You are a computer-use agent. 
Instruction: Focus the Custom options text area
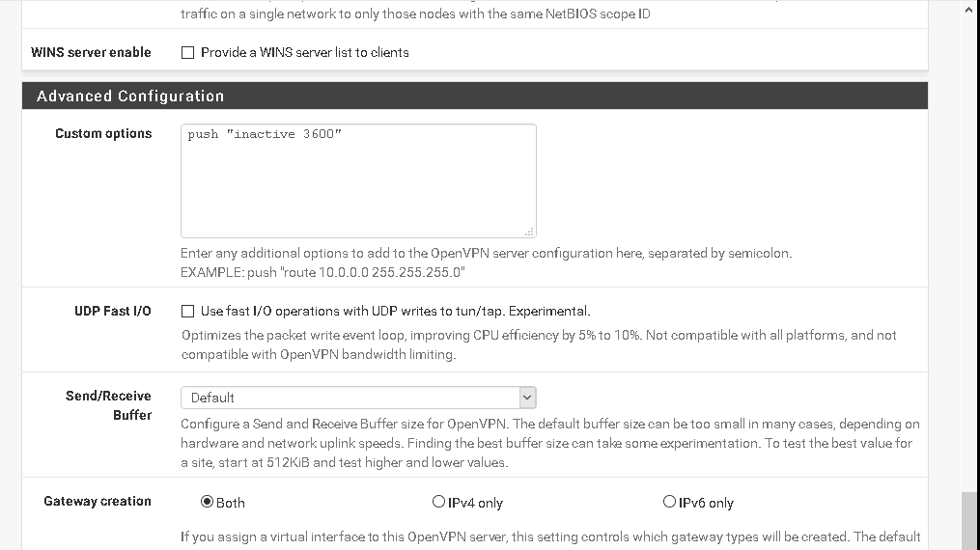click(x=358, y=180)
